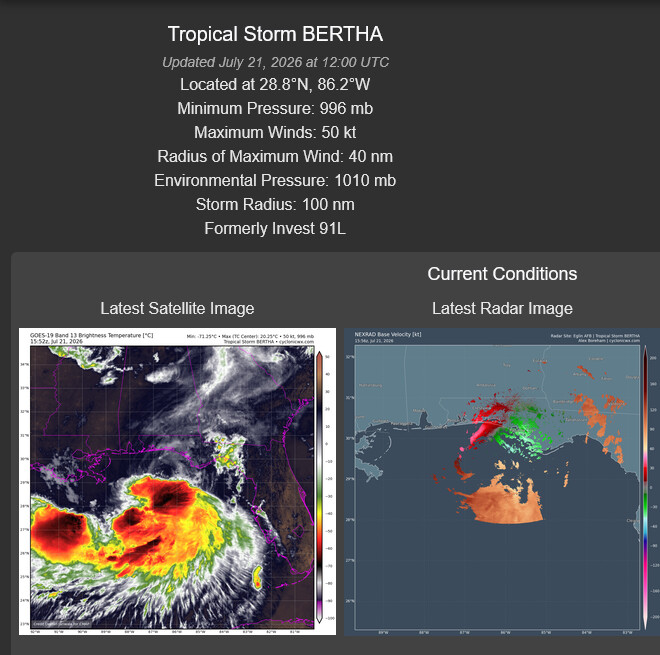Click the 'Latest Radar Image' label
660x655 pixels.
click(502, 308)
